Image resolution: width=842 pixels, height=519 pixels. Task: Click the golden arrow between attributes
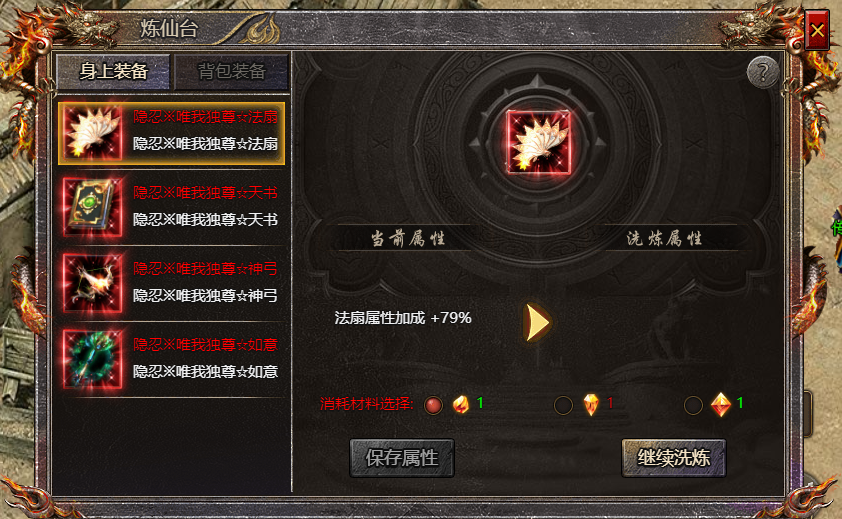(x=538, y=322)
